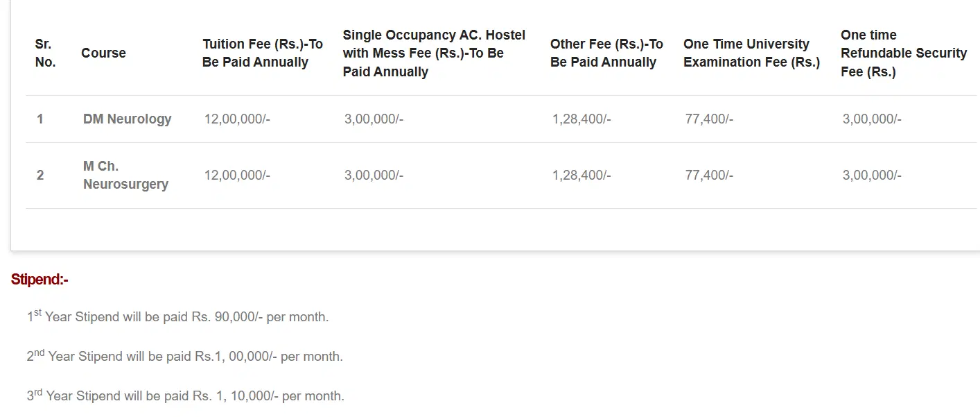Viewport: 980px width, 417px height.
Task: Select the "Tuition Fee" column header
Action: coord(263,53)
